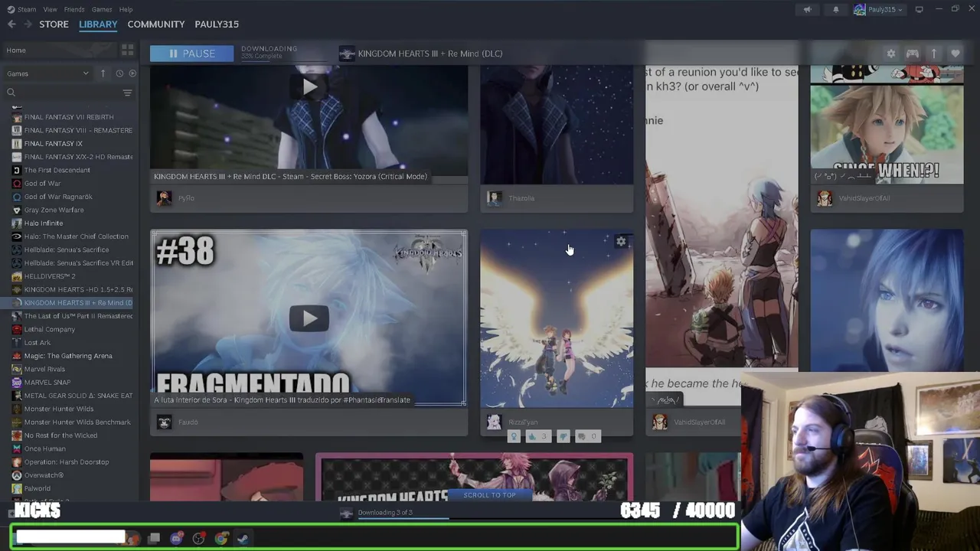Open gear options on winged artwork
This screenshot has height=551, width=980.
click(621, 241)
